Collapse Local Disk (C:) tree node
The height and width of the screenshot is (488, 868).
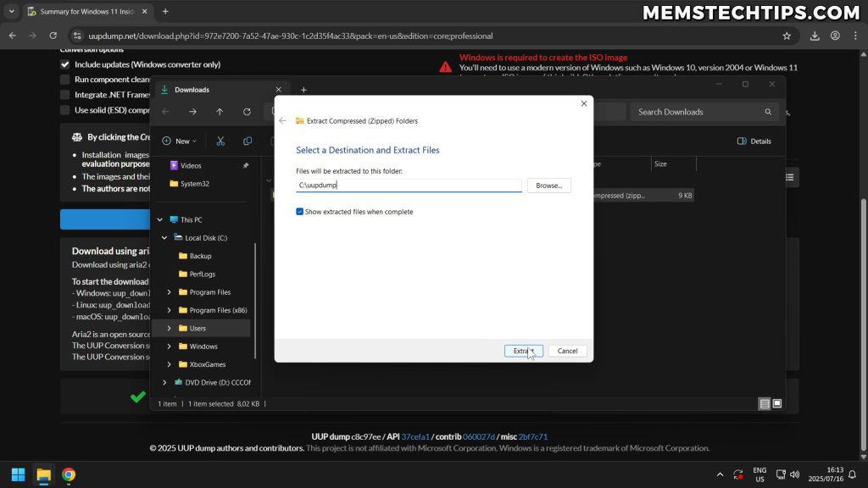tap(164, 238)
